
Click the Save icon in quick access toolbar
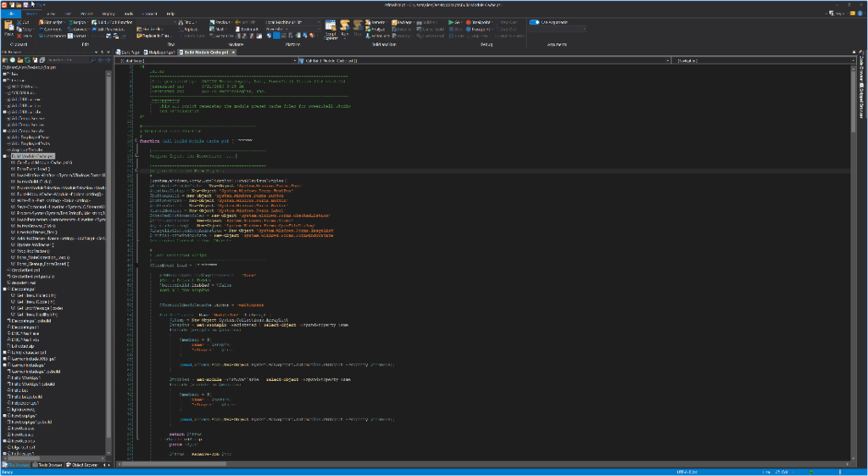click(x=25, y=4)
